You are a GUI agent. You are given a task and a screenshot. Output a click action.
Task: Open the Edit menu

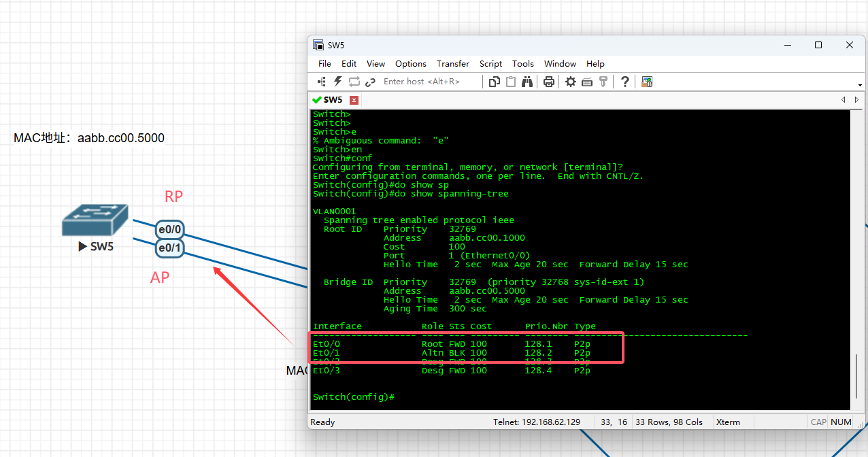[x=349, y=63]
